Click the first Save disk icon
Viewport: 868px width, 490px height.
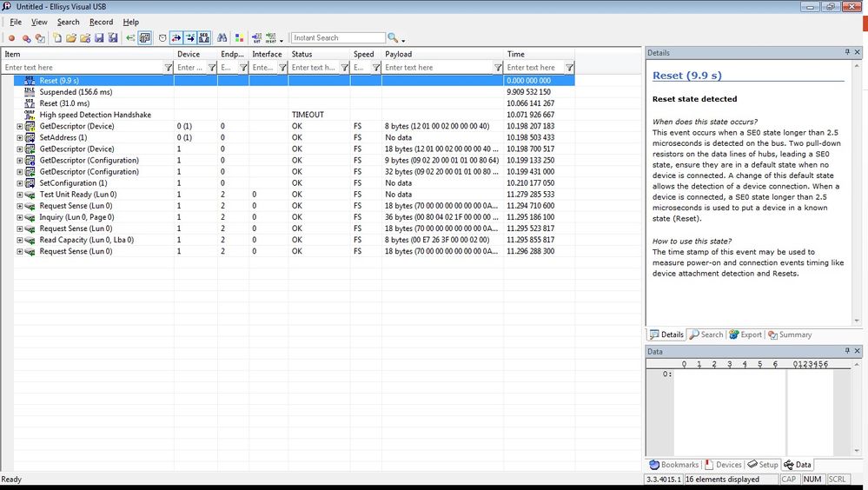click(x=99, y=37)
